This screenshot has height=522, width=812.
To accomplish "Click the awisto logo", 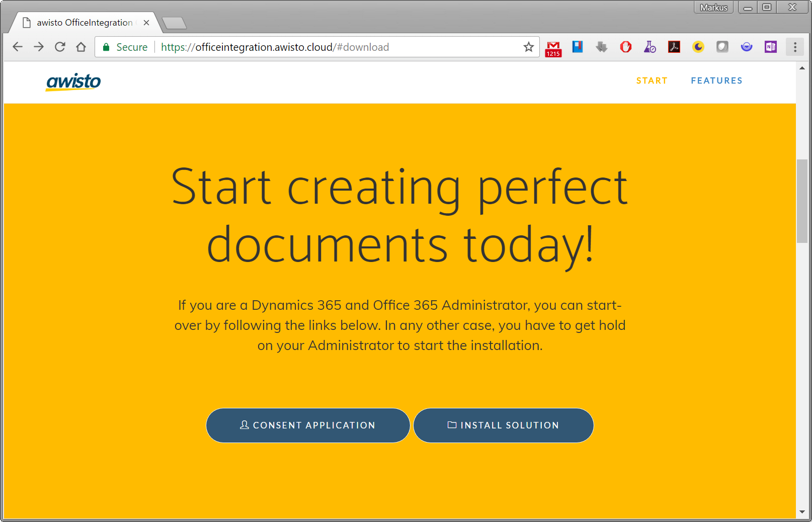I will [73, 81].
